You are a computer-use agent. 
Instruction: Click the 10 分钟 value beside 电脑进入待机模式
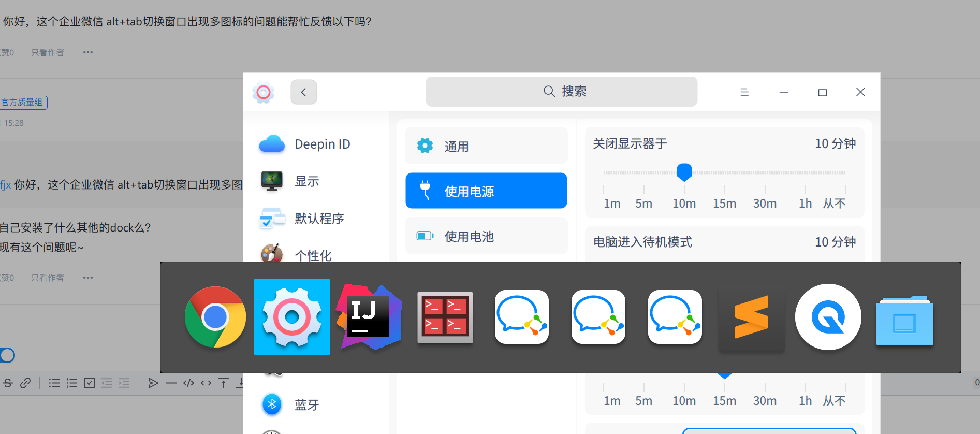point(835,242)
